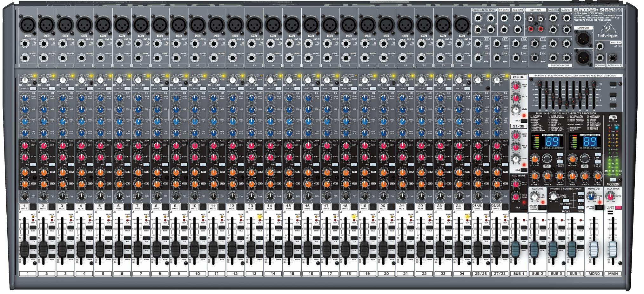Toggle the channel 2 Aux Pre switch

pyautogui.click(x=52, y=165)
